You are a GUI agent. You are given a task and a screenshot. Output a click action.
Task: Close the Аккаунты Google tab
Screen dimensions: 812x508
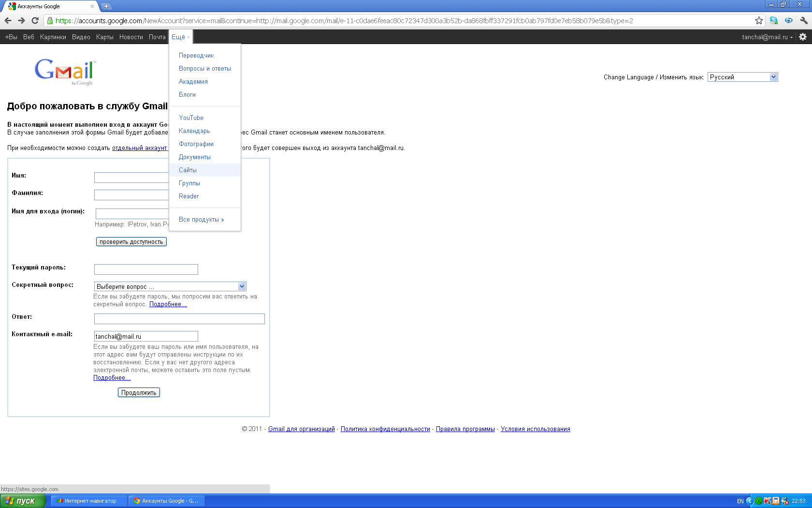(x=92, y=6)
